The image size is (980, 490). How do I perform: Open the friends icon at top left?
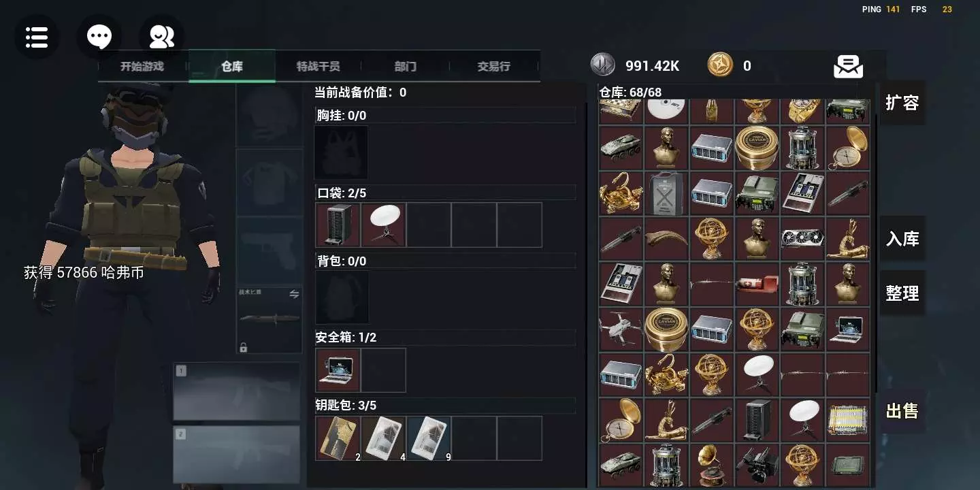(162, 37)
